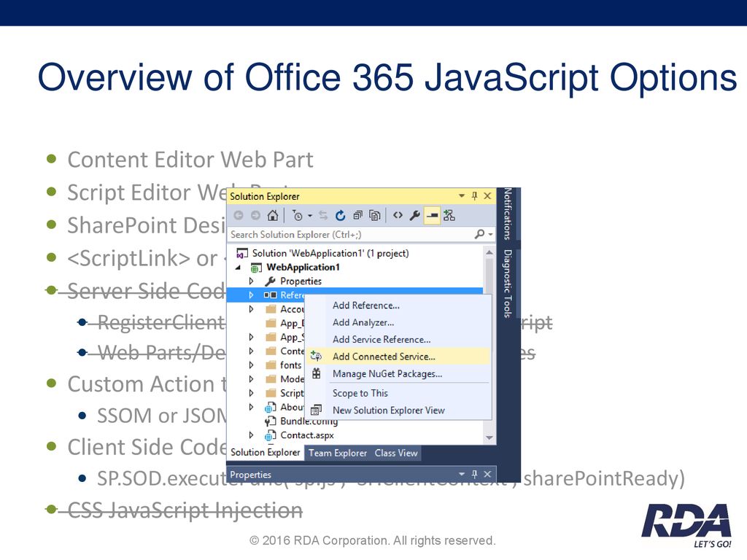Select the Contact.aspx file

[307, 435]
